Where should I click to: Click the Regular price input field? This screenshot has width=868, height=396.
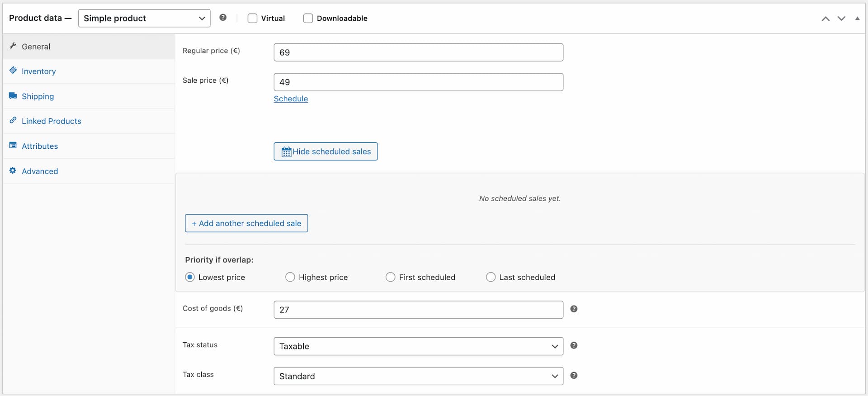419,52
